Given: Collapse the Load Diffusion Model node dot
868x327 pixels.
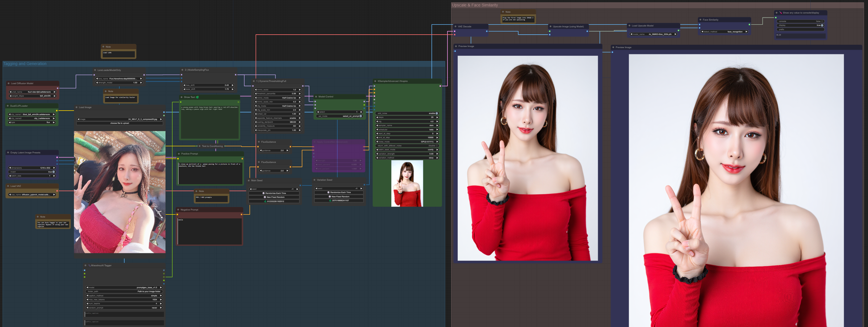Looking at the screenshot, I should [8, 84].
